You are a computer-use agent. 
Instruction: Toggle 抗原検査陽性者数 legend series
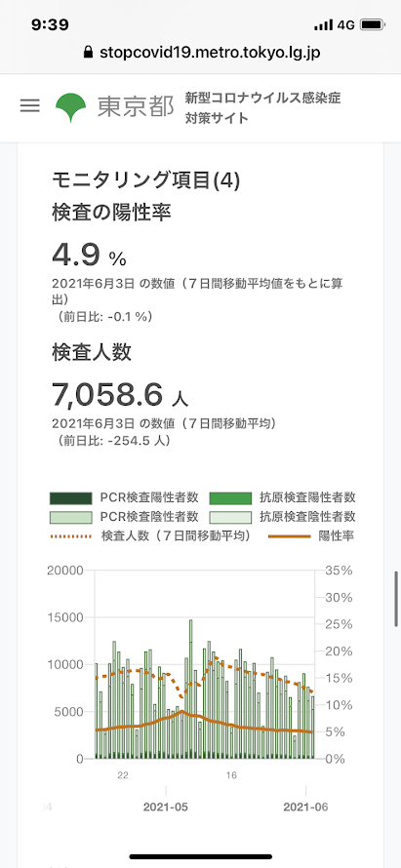[x=283, y=497]
